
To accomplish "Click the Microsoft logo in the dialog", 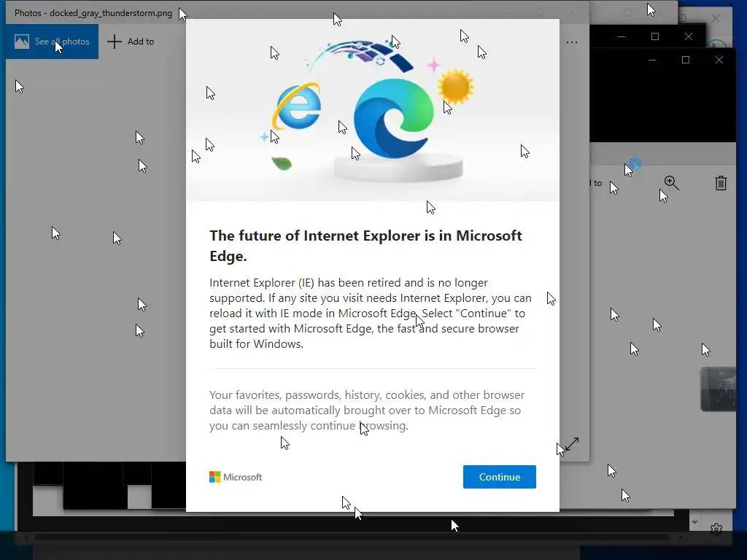I will pos(236,477).
